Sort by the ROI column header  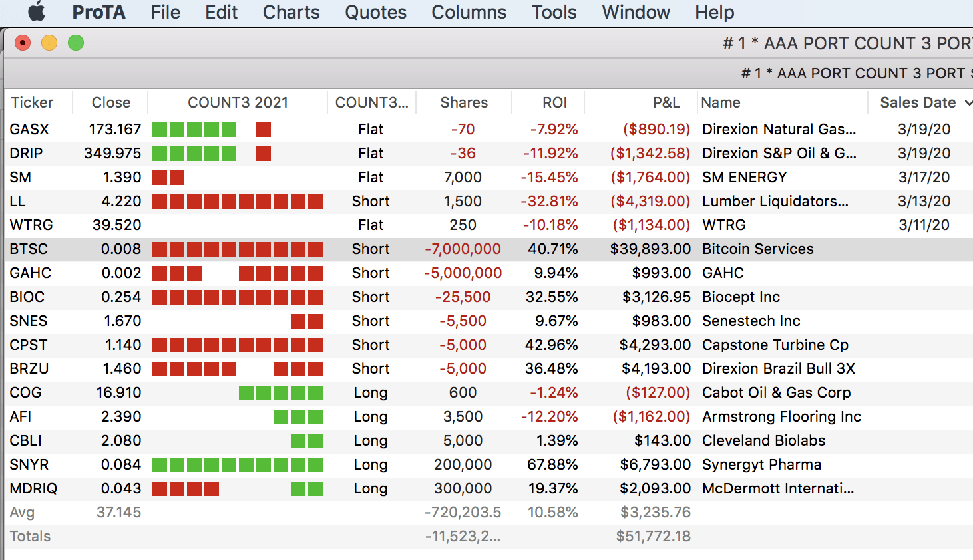[x=554, y=103]
